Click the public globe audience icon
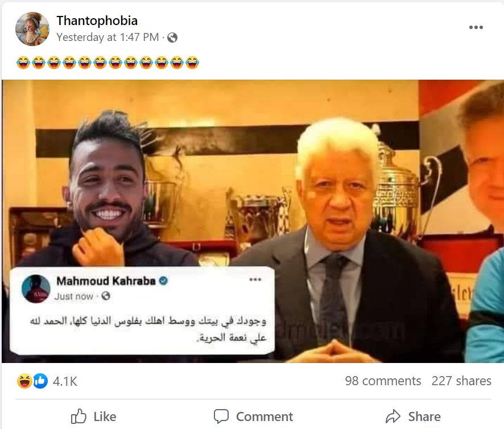 point(172,38)
